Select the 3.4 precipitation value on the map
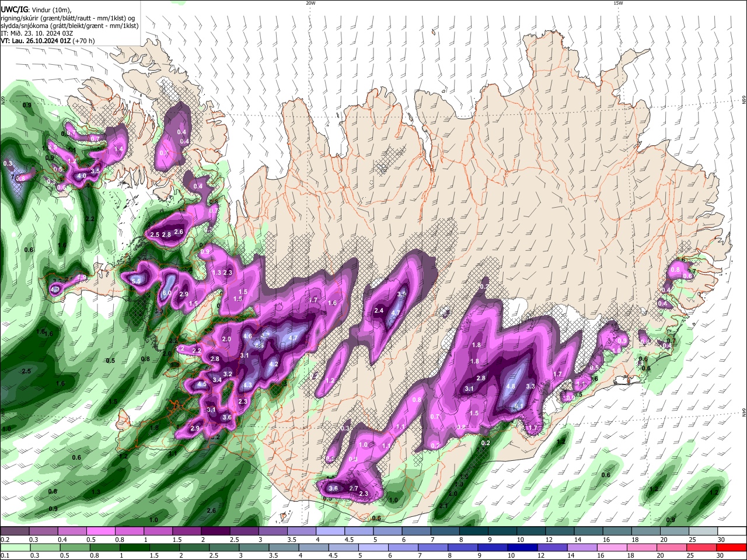This screenshot has height=560, width=747. coord(217,380)
